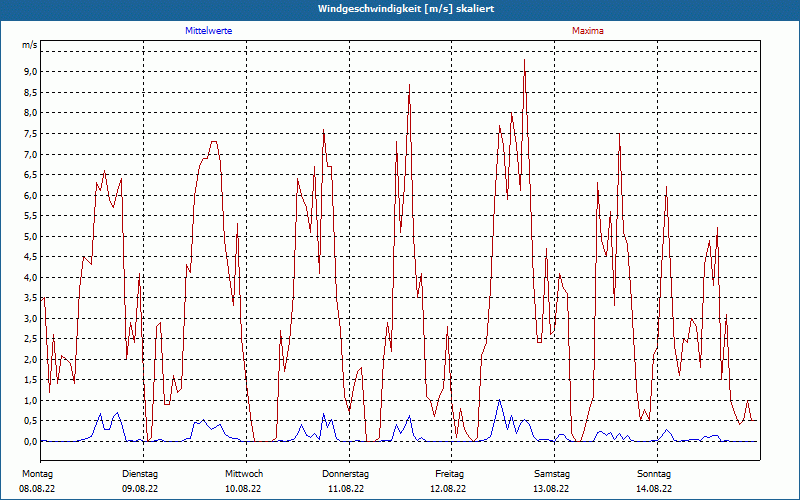Screen dimensions: 800x500
Task: Click the 5,0 y-axis value
Action: tap(31, 236)
